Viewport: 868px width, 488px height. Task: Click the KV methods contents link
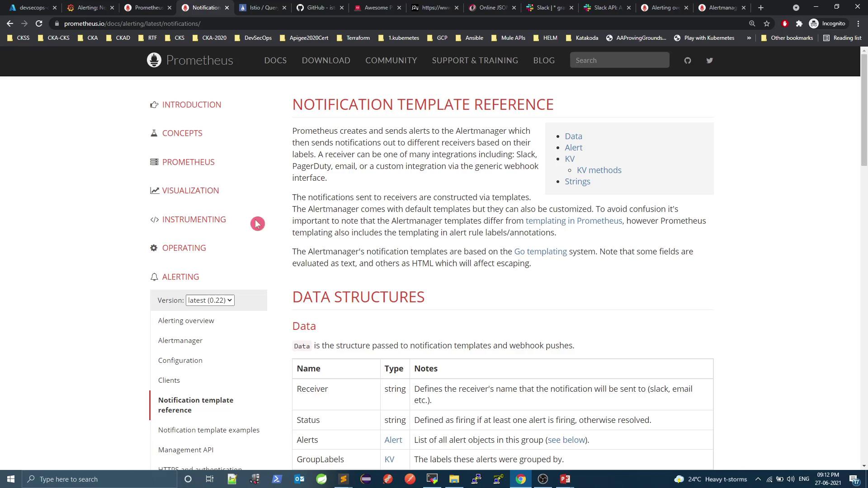[599, 170]
